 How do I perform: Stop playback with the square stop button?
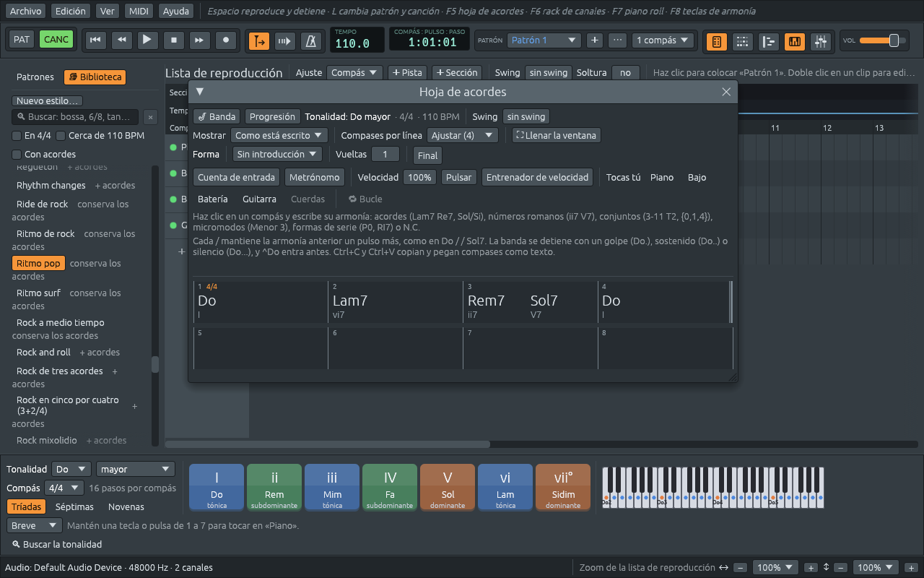[x=173, y=40]
